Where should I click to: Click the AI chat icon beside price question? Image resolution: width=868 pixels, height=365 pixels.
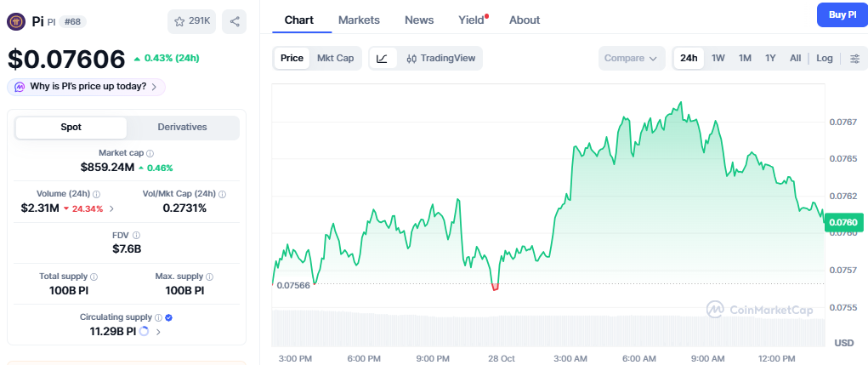[20, 87]
